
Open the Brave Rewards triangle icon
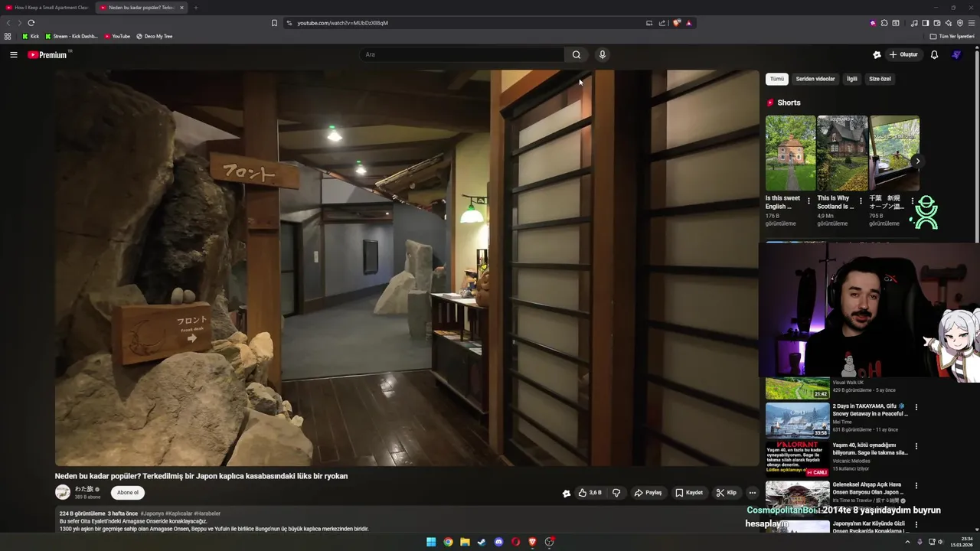coord(689,23)
